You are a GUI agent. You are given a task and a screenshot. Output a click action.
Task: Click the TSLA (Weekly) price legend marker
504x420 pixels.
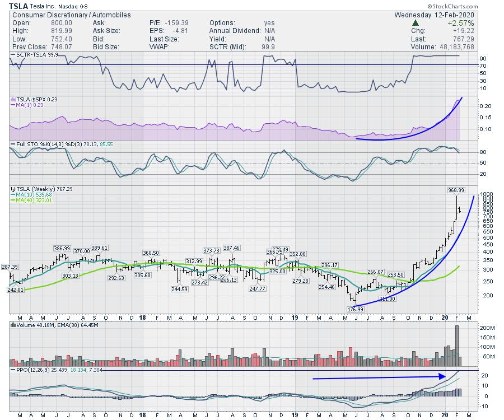12,190
